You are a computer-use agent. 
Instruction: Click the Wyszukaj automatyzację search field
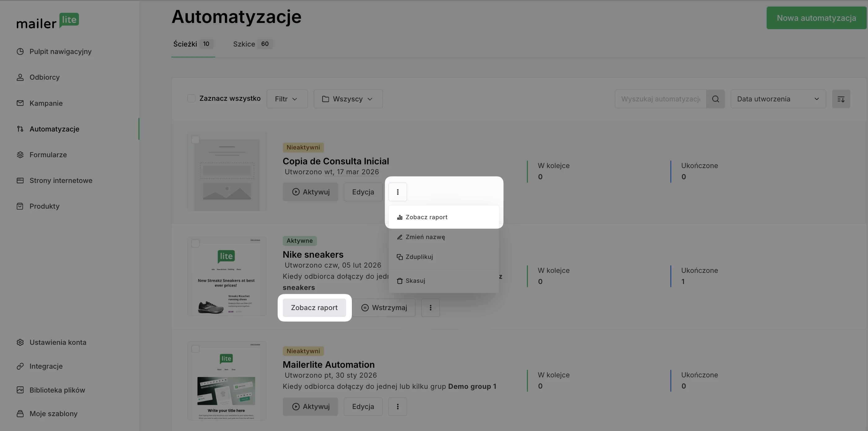(660, 99)
